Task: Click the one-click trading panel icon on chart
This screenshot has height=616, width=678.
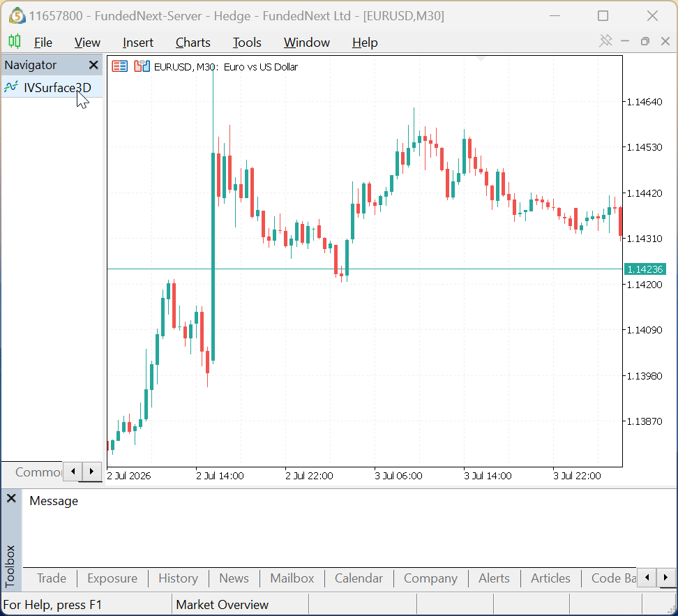Action: click(142, 66)
